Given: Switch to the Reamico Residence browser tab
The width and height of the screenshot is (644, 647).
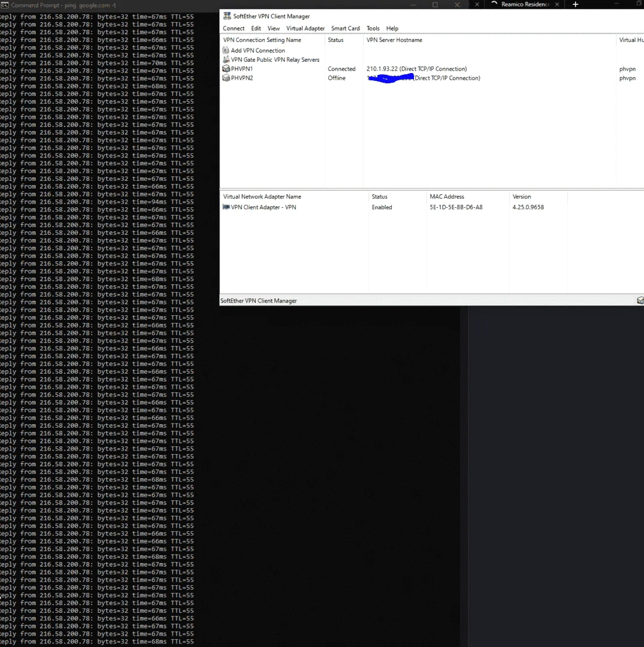Looking at the screenshot, I should coord(525,4).
